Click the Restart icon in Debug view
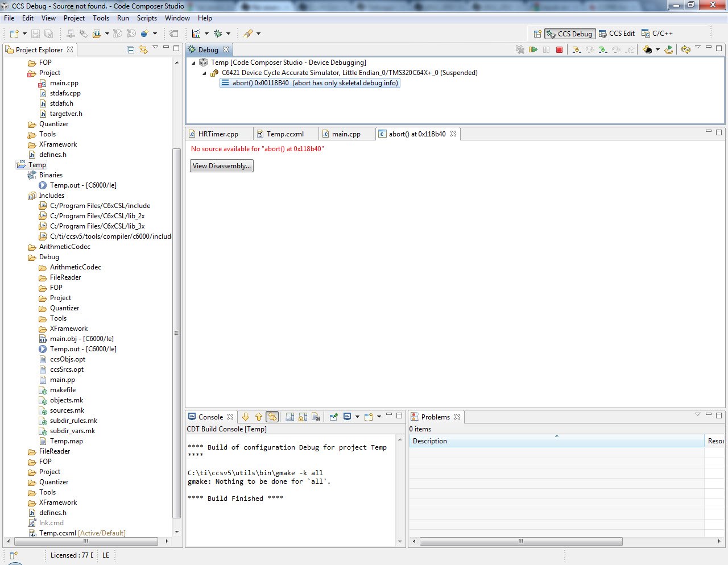728x565 pixels. [669, 50]
